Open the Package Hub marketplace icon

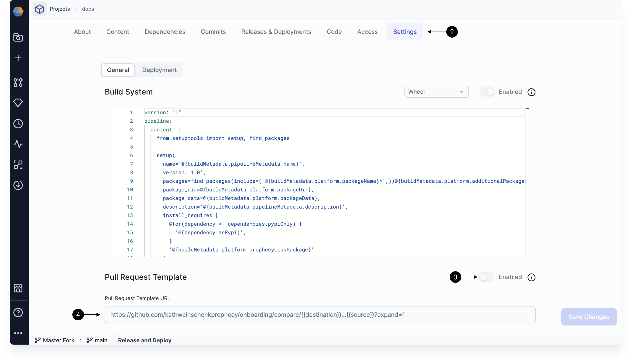click(18, 288)
